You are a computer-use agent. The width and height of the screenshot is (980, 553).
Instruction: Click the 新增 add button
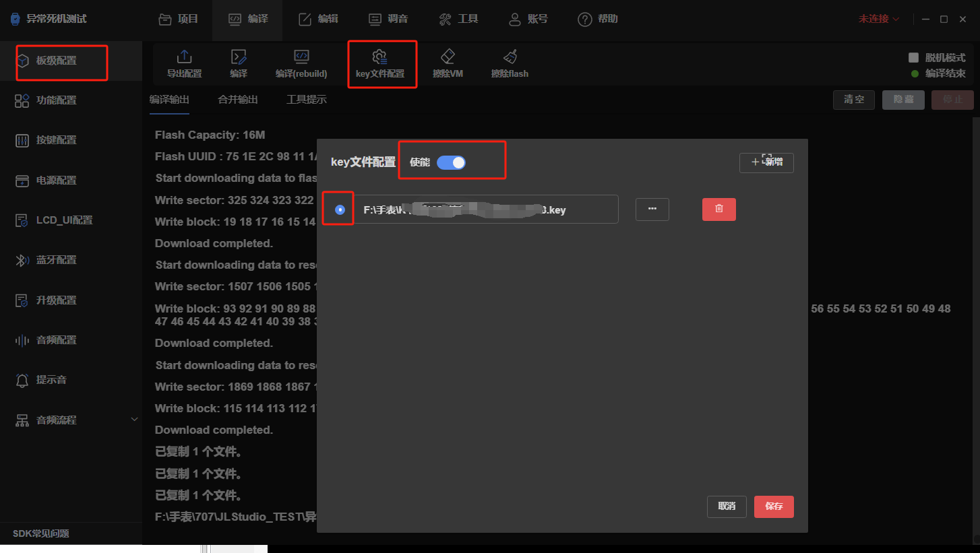coord(766,163)
